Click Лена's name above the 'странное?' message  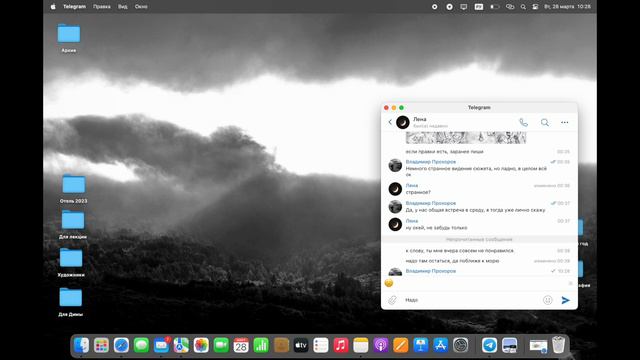411,186
